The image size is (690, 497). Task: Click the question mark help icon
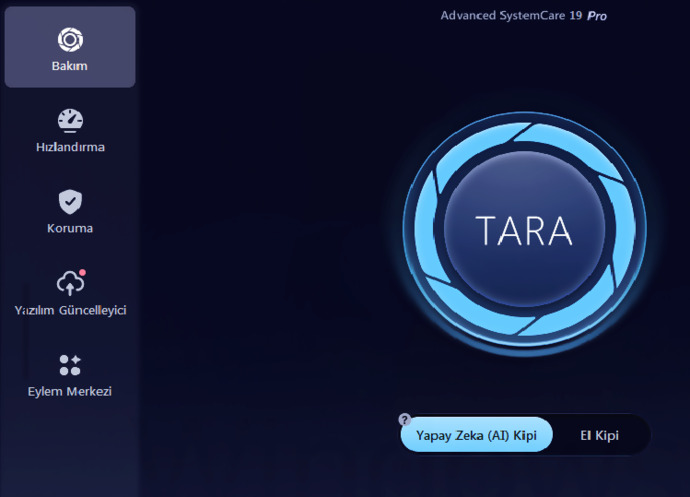[x=404, y=420]
